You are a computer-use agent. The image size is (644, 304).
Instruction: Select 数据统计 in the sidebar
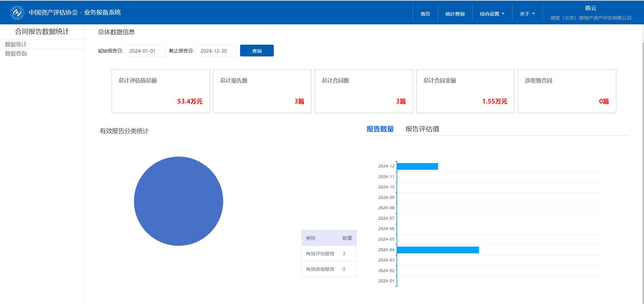pyautogui.click(x=16, y=44)
